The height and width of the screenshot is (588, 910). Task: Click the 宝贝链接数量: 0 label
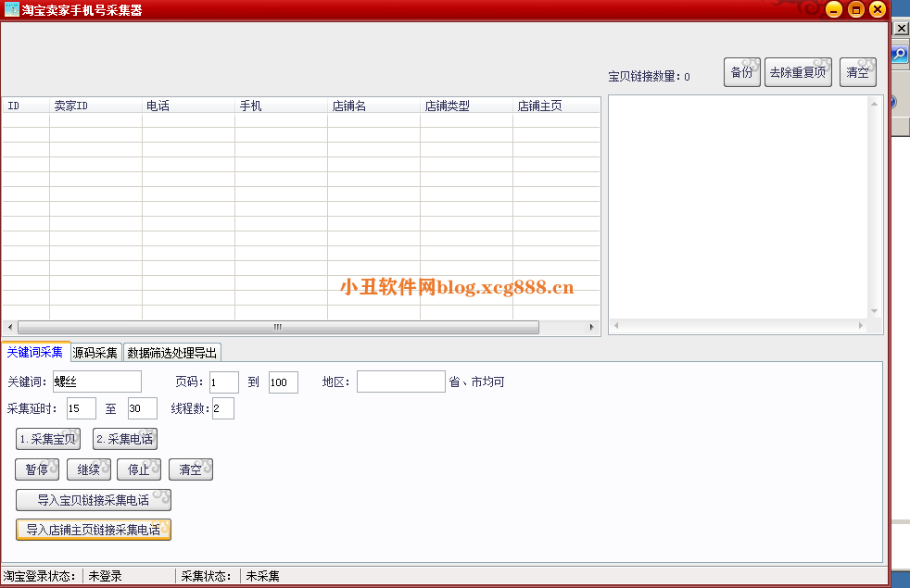[649, 77]
